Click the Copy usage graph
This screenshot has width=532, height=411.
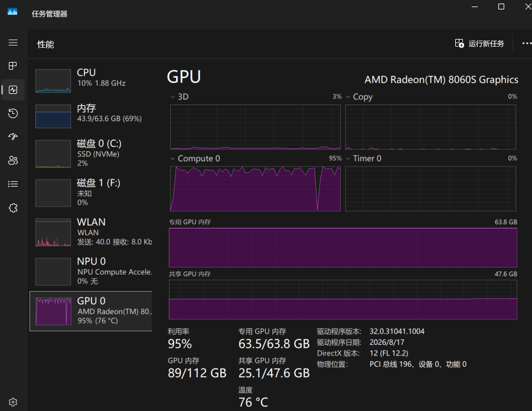[430, 127]
